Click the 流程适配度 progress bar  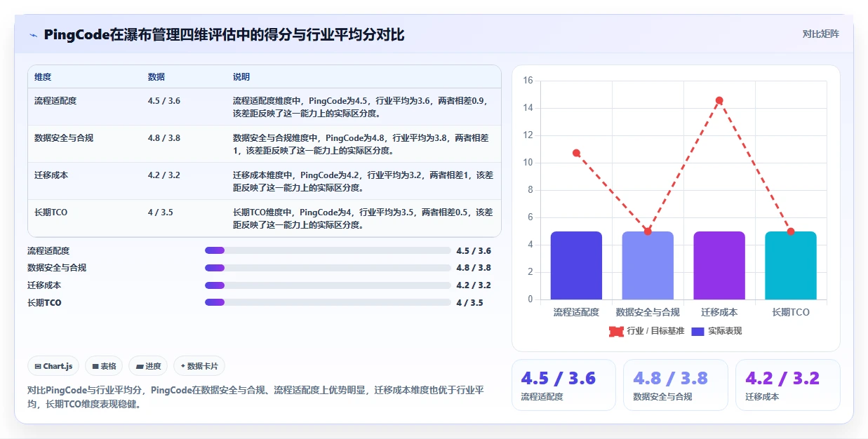coord(328,250)
